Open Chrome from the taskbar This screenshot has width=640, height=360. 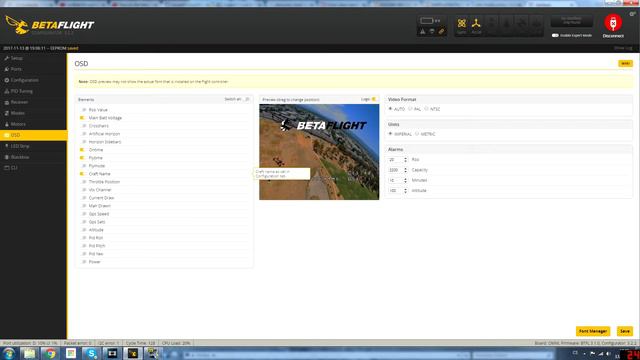click(50, 353)
